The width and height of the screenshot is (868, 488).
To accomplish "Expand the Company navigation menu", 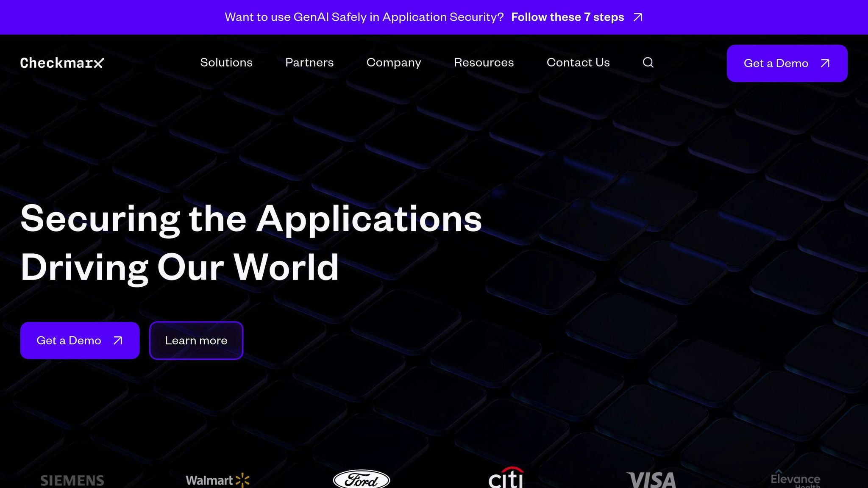I will [394, 63].
